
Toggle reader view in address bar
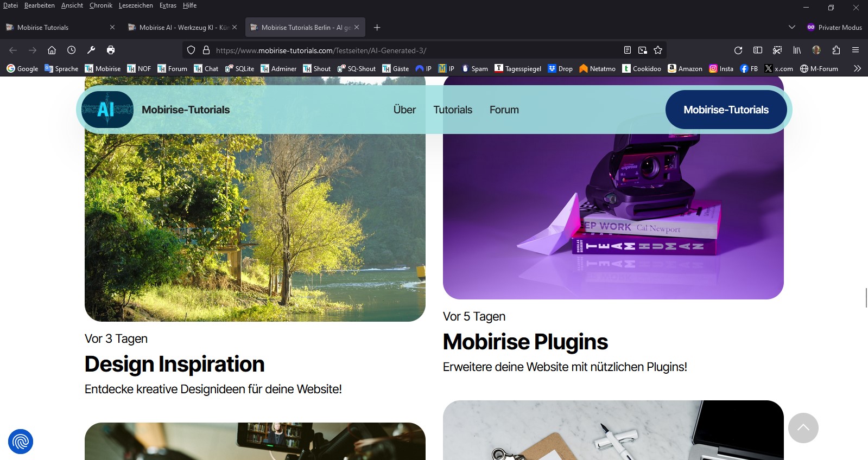(627, 50)
